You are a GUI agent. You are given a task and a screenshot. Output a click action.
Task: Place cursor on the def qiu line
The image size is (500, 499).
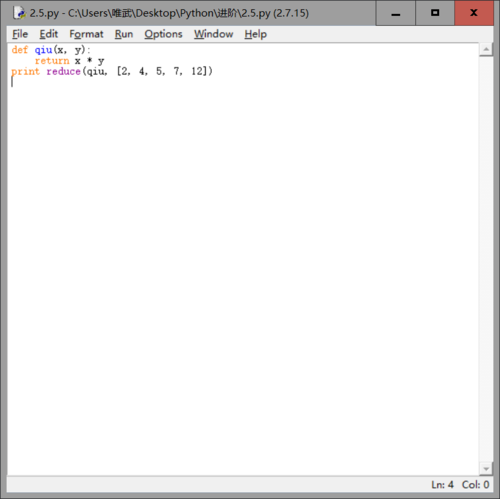[51, 50]
